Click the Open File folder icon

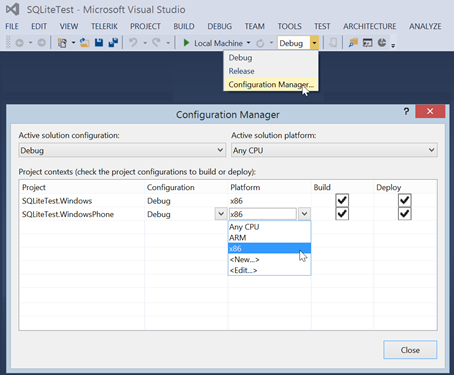coord(85,43)
